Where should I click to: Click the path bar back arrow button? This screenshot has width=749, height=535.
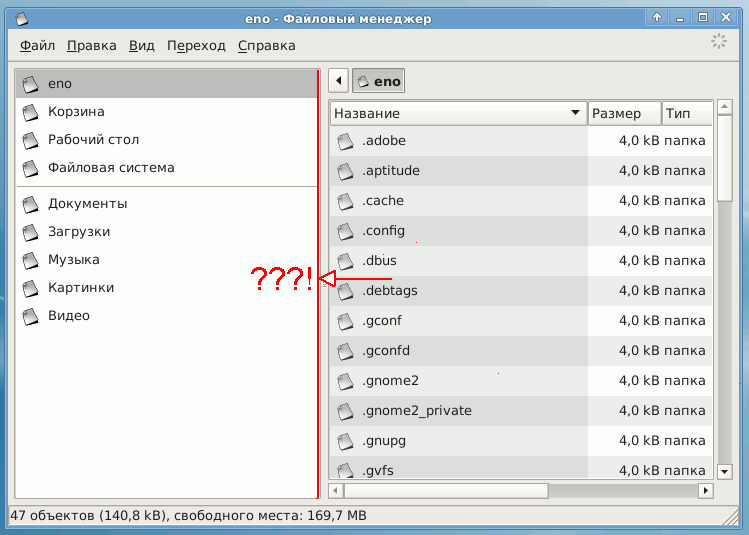click(339, 81)
